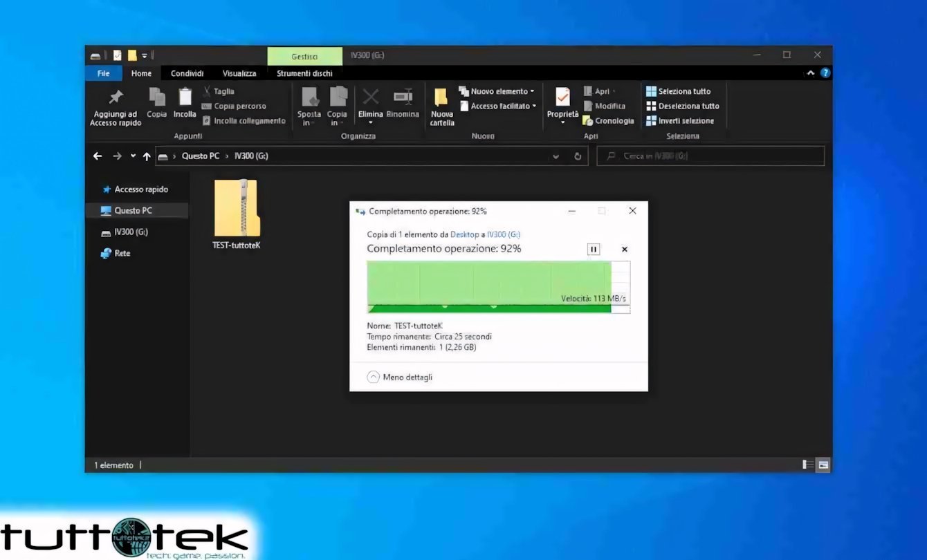The width and height of the screenshot is (927, 560).
Task: Open the File menu
Action: 103,73
